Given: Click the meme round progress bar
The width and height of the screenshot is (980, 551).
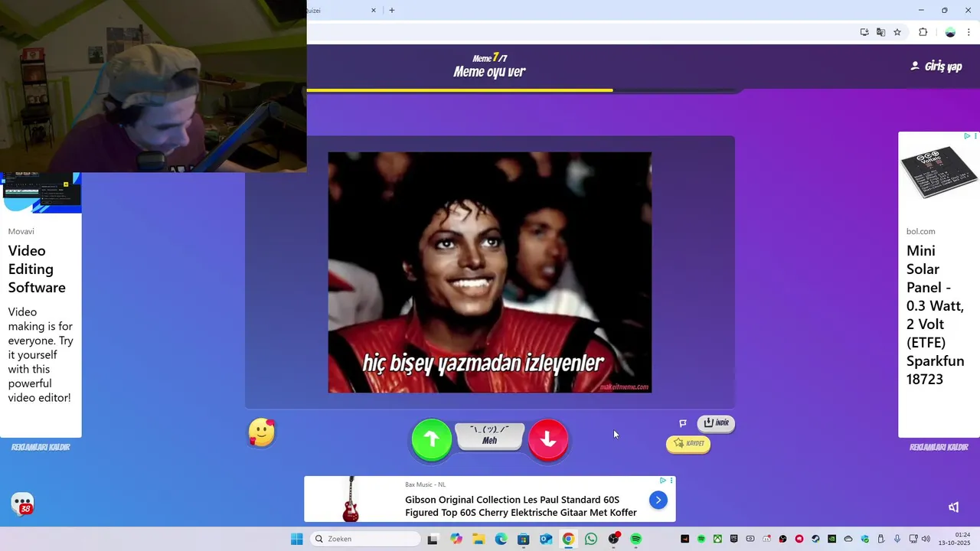Looking at the screenshot, I should pos(524,90).
